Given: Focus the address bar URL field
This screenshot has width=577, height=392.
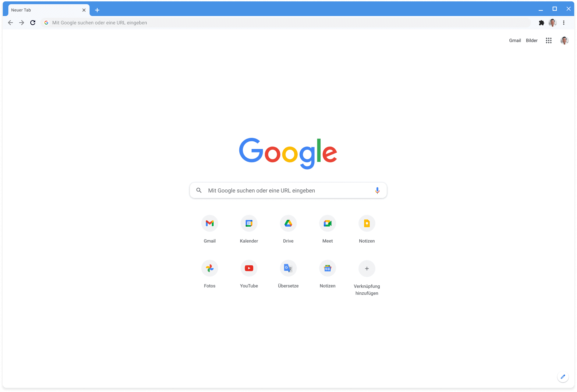Looking at the screenshot, I should (286, 23).
